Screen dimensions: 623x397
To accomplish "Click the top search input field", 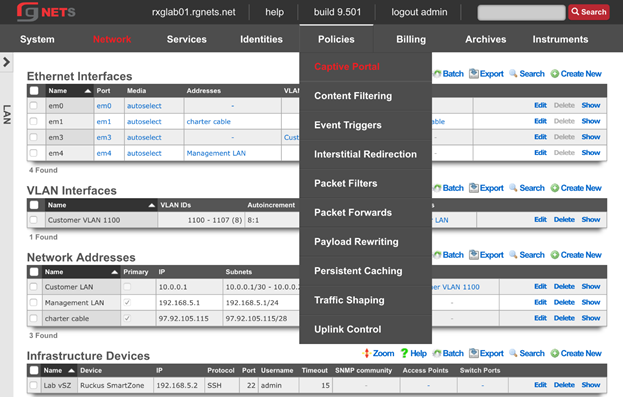I will tap(521, 12).
